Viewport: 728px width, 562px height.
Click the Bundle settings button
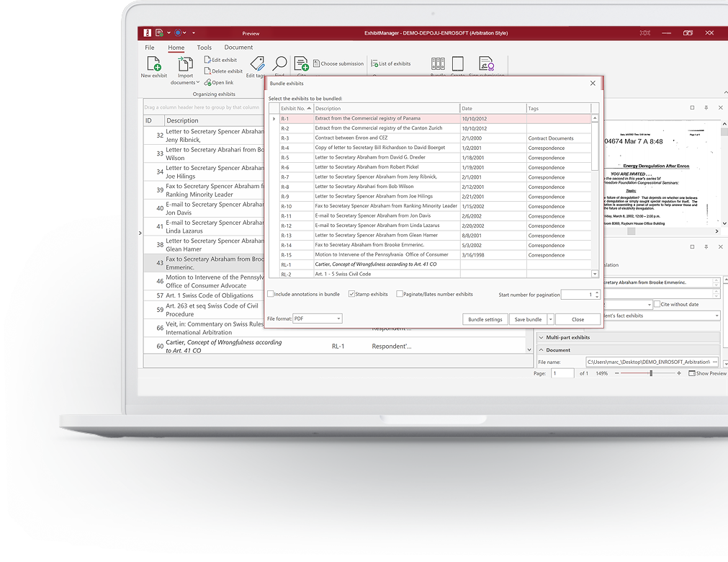coord(485,320)
